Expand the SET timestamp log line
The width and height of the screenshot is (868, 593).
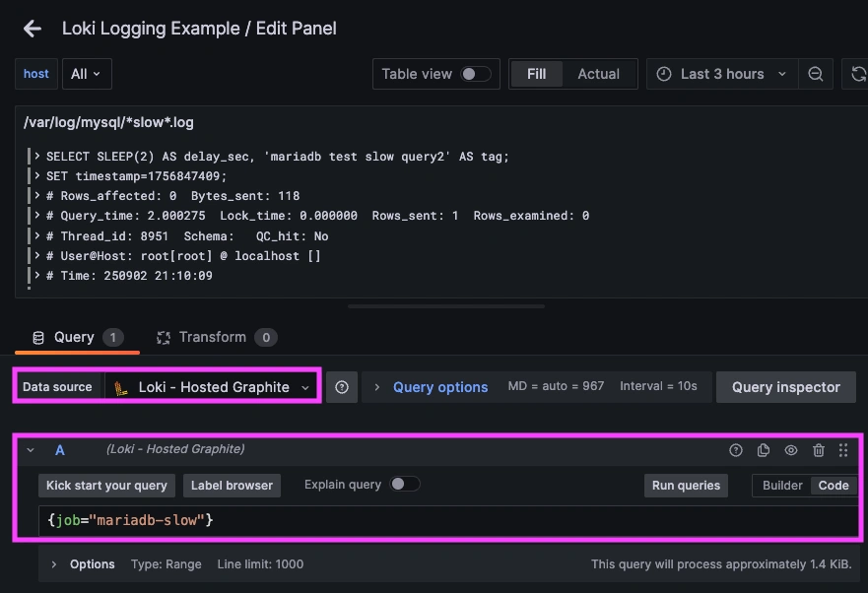[x=37, y=176]
